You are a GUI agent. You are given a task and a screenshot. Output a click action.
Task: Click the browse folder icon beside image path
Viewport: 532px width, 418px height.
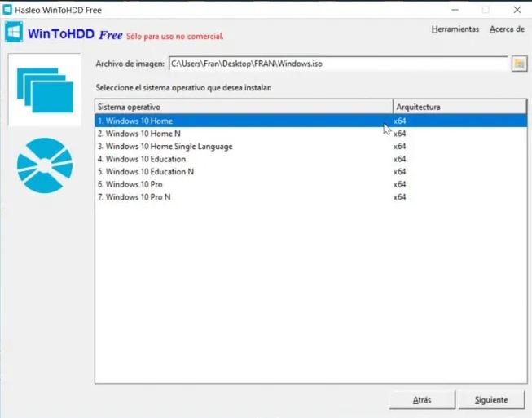tap(518, 64)
